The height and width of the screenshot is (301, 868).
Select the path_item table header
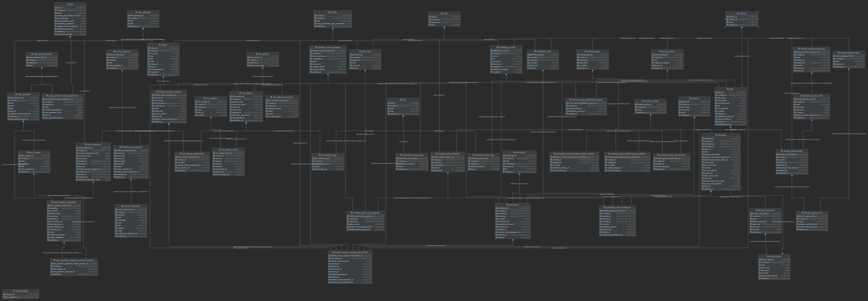(365, 51)
